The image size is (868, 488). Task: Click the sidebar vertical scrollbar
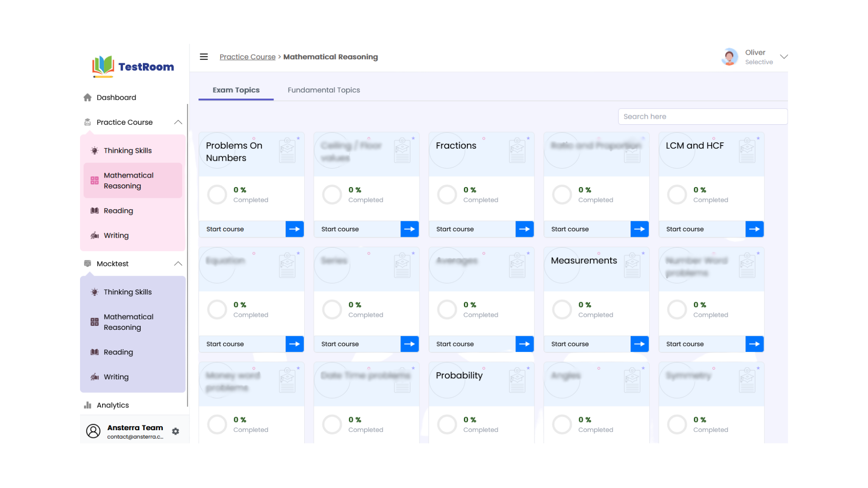tap(187, 255)
